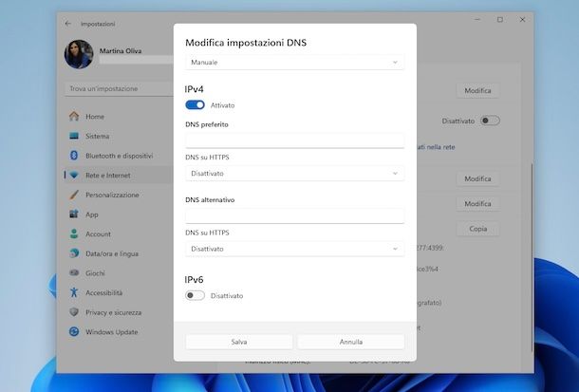Open Sistema settings page

click(118, 136)
